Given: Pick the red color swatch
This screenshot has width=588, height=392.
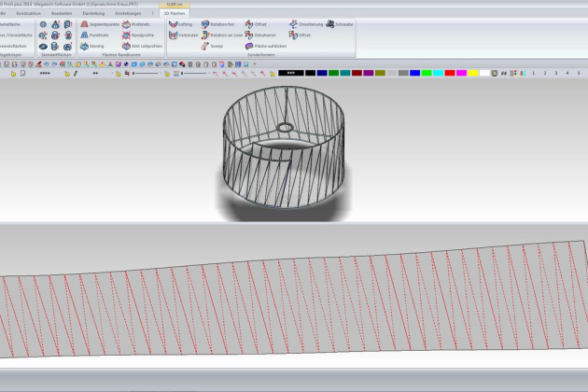Looking at the screenshot, I should pyautogui.click(x=450, y=73).
